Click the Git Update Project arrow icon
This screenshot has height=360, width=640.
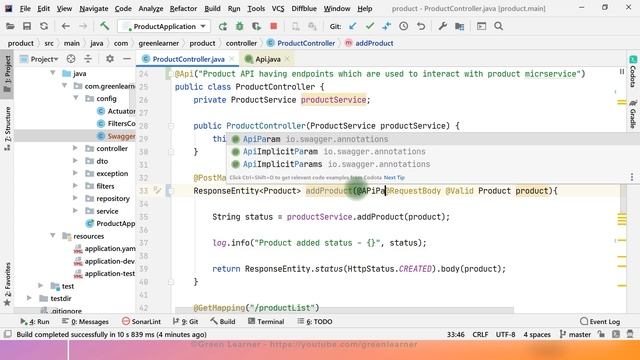coord(353,27)
